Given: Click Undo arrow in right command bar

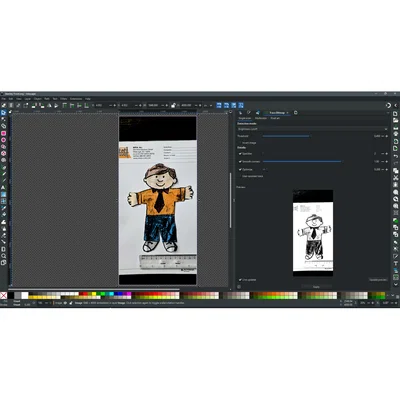Looking at the screenshot, I should click(x=396, y=156).
